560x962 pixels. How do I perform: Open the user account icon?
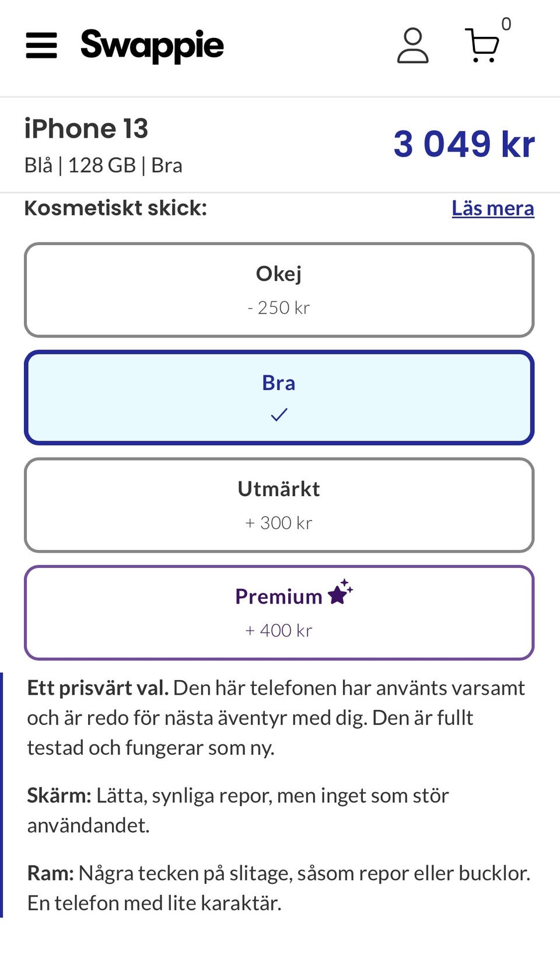tap(412, 46)
